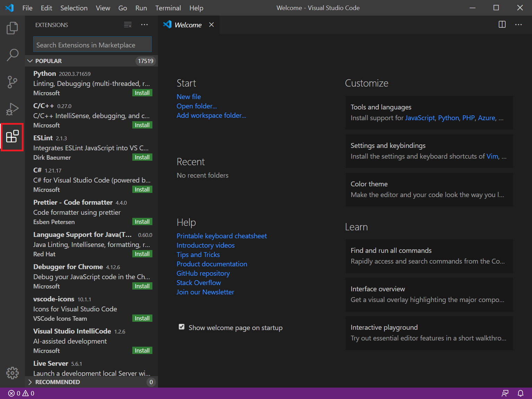
Task: Click the ESLint extension title
Action: (43, 138)
